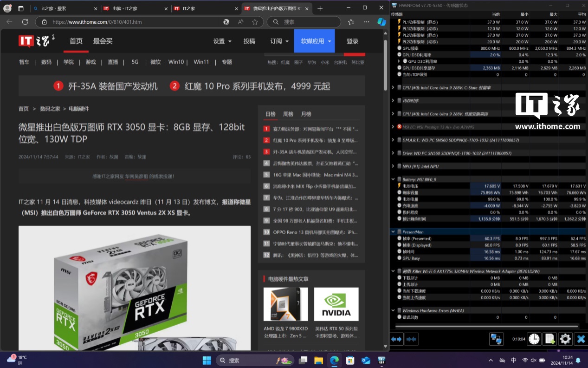Click the HWiNFO reset clock icon
The image size is (588, 368).
pos(534,339)
